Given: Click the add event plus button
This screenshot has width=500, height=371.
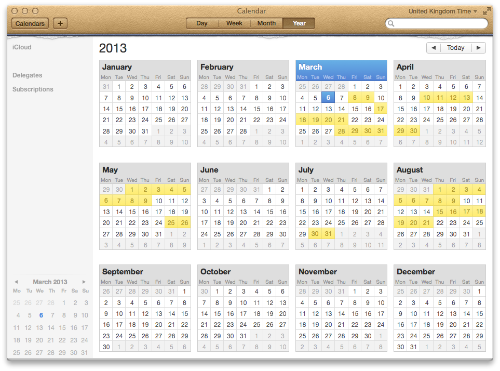Looking at the screenshot, I should pos(60,23).
